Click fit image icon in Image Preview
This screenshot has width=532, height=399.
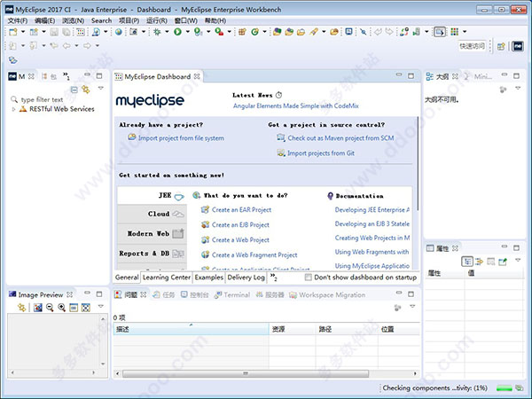click(86, 308)
